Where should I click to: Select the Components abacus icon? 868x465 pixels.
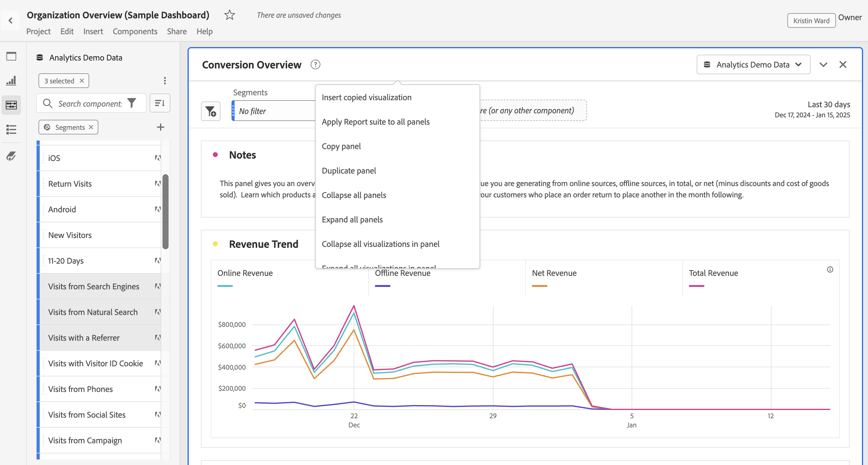[12, 105]
